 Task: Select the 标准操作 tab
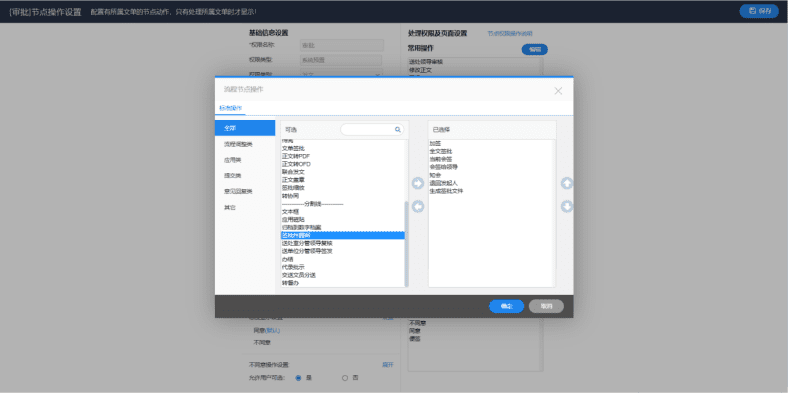(x=231, y=108)
